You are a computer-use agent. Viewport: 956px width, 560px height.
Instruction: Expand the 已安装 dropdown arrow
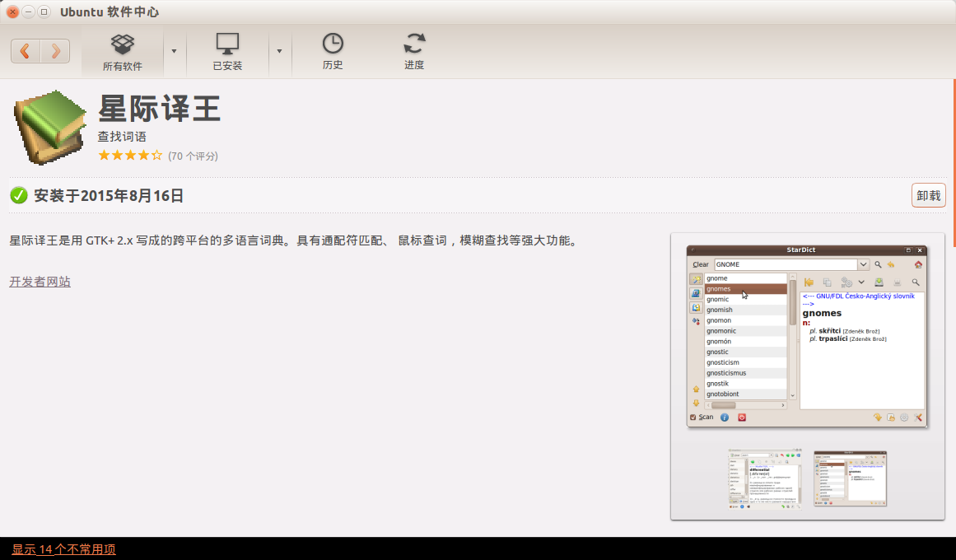pyautogui.click(x=279, y=51)
